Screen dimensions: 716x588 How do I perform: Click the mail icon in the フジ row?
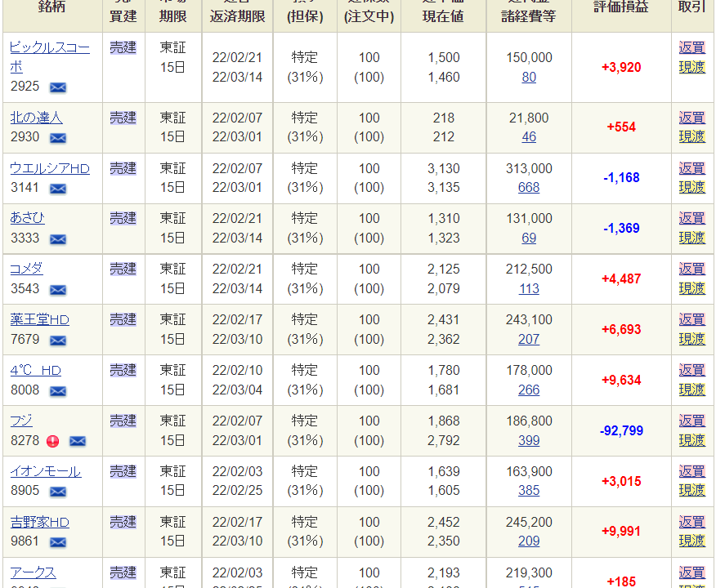click(x=77, y=441)
